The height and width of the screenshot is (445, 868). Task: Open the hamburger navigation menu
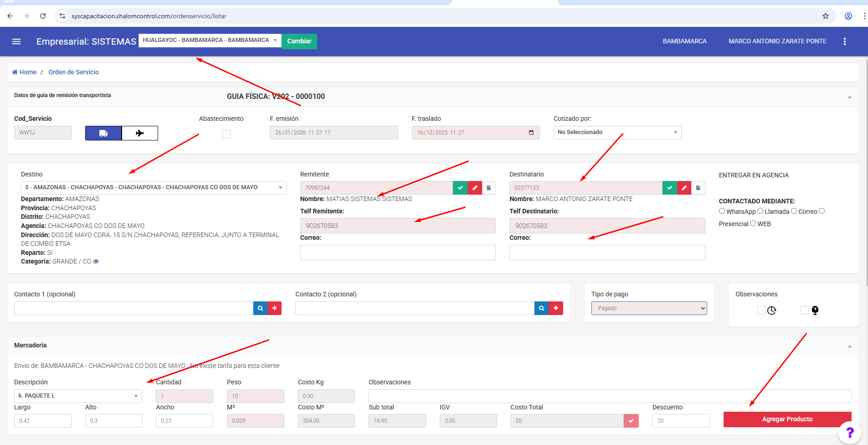pyautogui.click(x=16, y=41)
